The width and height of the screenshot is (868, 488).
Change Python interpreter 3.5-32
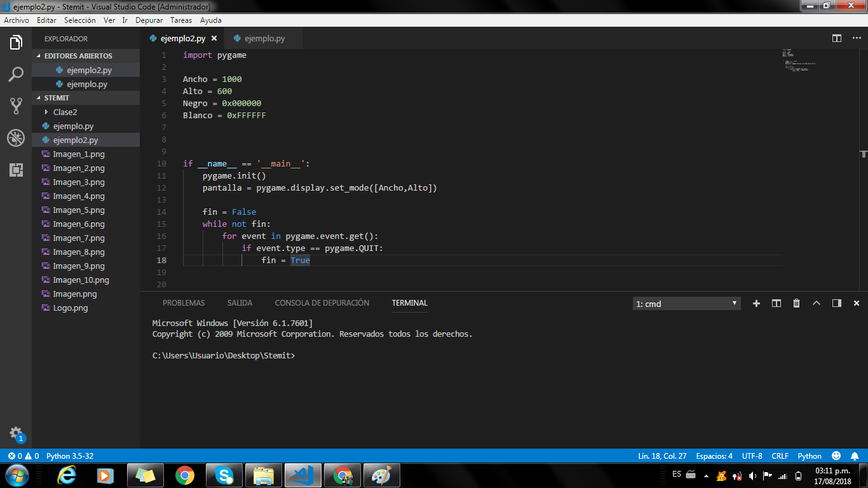click(x=70, y=456)
